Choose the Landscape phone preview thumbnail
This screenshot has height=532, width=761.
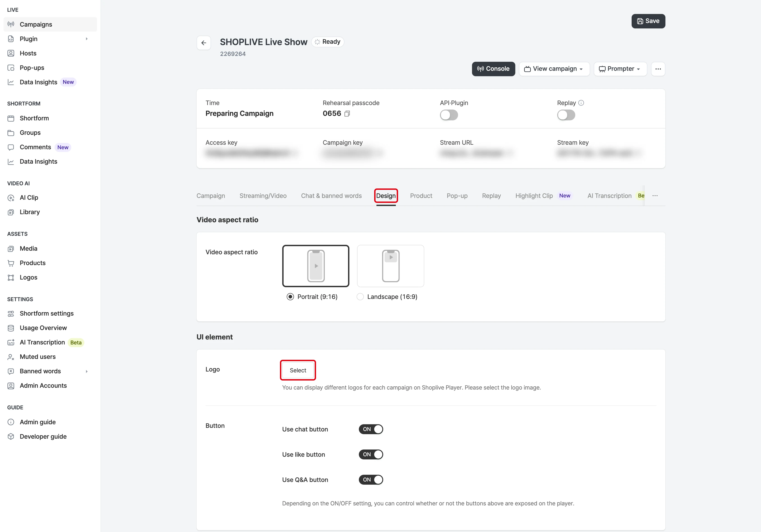[x=390, y=266]
